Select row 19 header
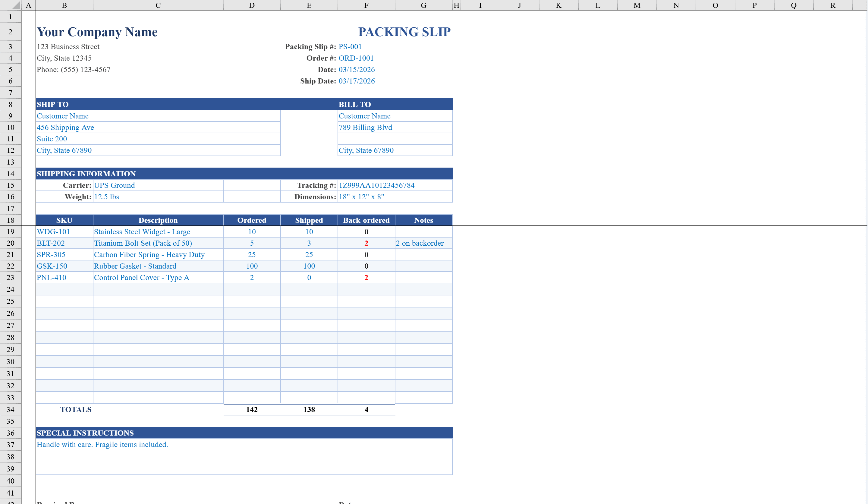The image size is (868, 504). click(x=10, y=232)
